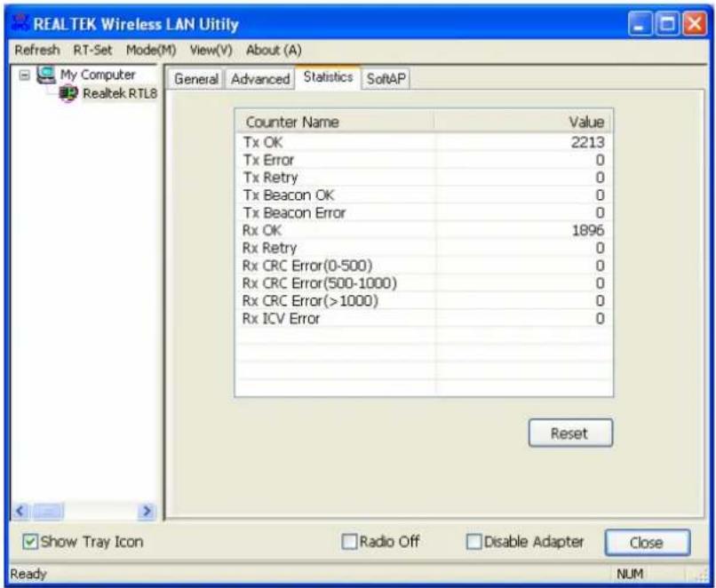
Task: Open the RT-Set menu
Action: click(92, 50)
